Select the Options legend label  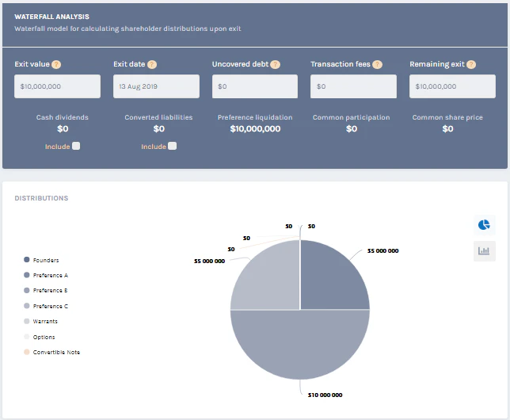(44, 337)
